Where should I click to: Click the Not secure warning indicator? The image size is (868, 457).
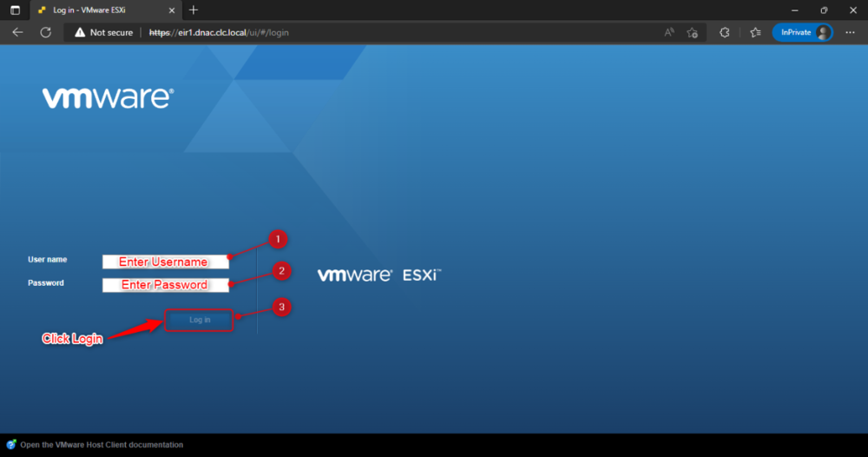pos(104,33)
